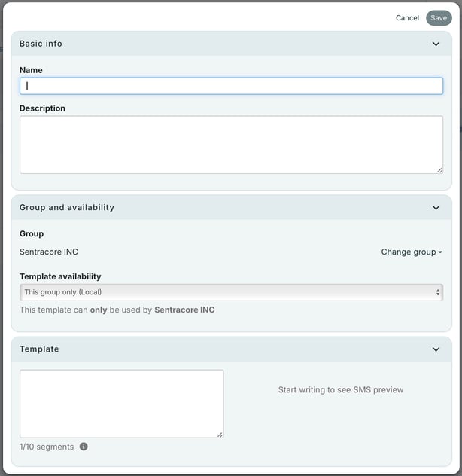Viewport: 462px width, 476px height.
Task: Click the info icon beside segments count
Action: pyautogui.click(x=84, y=447)
